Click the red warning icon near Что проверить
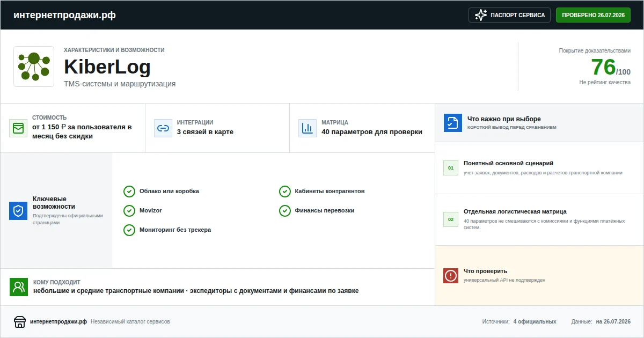Image resolution: width=644 pixels, height=338 pixels. (451, 276)
